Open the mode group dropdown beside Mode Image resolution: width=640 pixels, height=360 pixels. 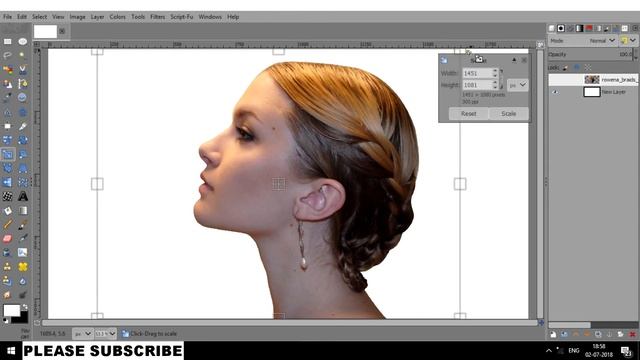628,41
